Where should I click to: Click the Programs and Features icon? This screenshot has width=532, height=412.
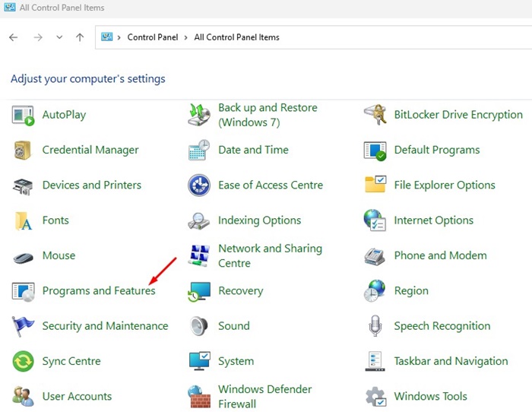point(23,291)
